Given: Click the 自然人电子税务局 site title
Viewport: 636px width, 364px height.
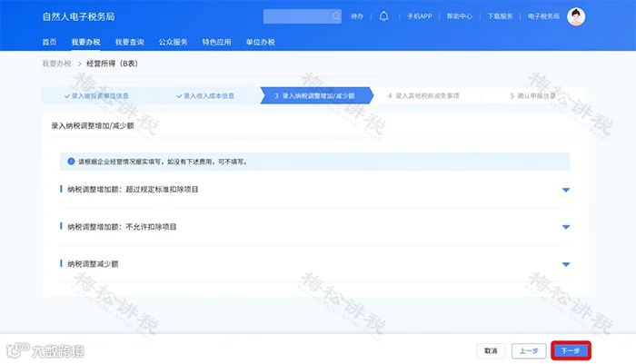Looking at the screenshot, I should click(79, 16).
